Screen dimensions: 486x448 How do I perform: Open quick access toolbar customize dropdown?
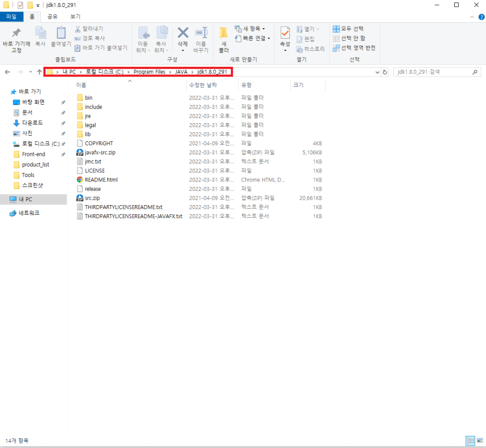[x=38, y=5]
